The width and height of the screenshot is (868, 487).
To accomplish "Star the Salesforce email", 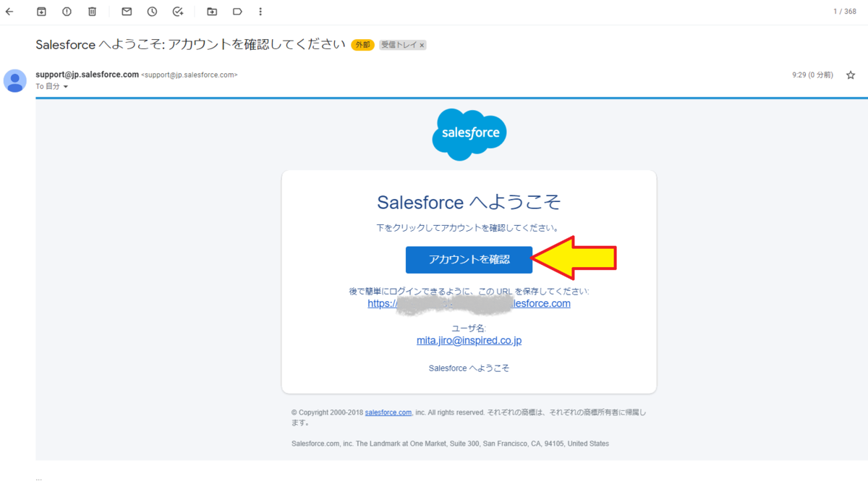I will [851, 75].
